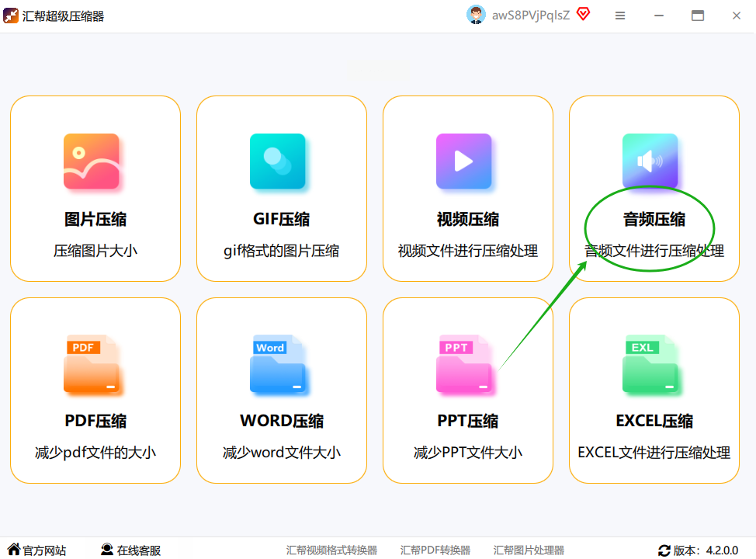Choose the EXCEL压缩 green folder icon
Viewport: 756px width, 559px height.
click(x=650, y=364)
